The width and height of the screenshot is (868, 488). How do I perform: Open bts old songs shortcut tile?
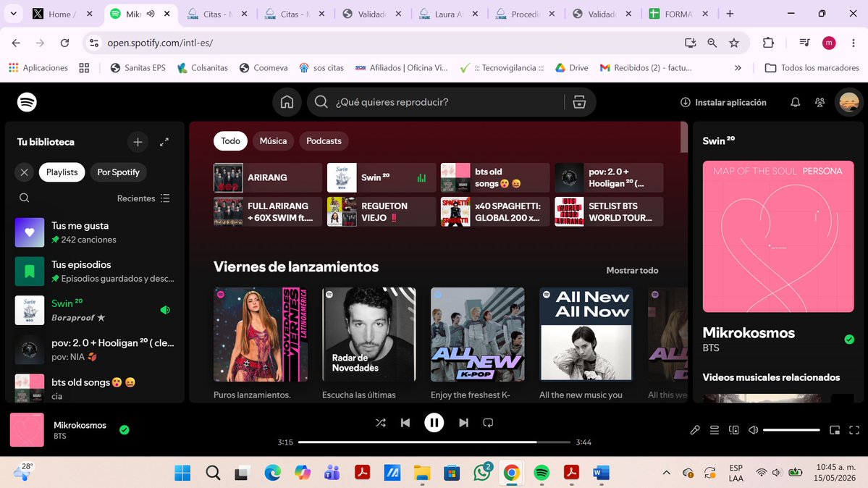tap(495, 177)
